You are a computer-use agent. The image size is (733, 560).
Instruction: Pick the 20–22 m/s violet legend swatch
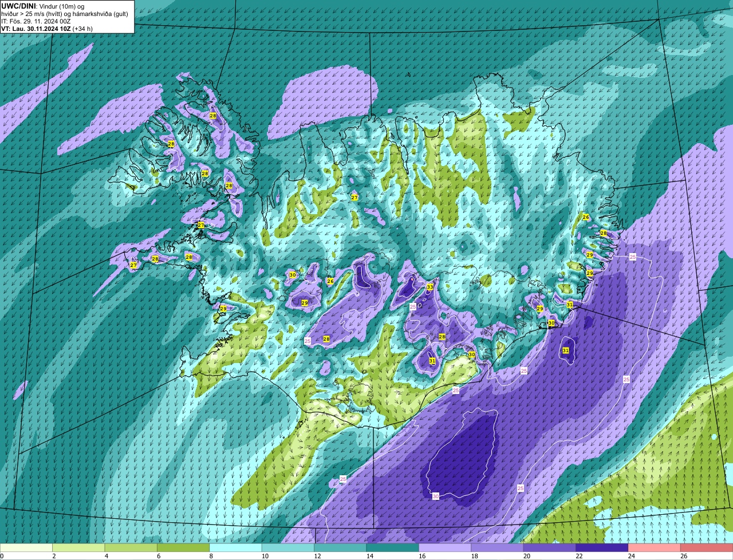click(x=550, y=547)
